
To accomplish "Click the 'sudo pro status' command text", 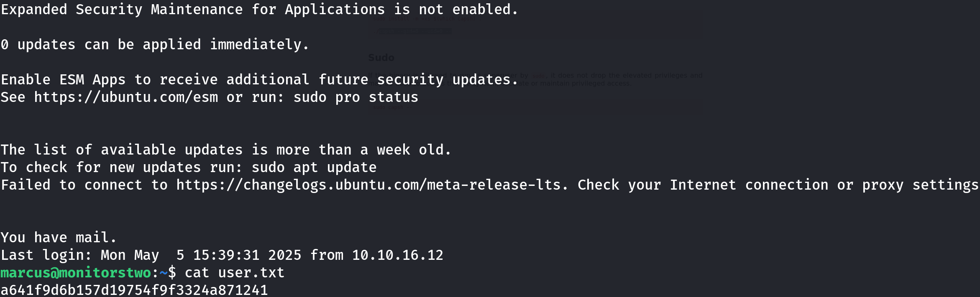I will click(x=356, y=97).
